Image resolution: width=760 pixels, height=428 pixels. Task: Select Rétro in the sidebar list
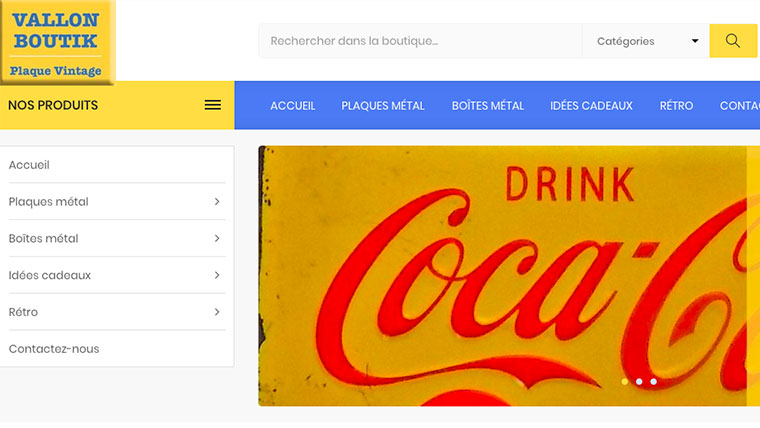117,312
